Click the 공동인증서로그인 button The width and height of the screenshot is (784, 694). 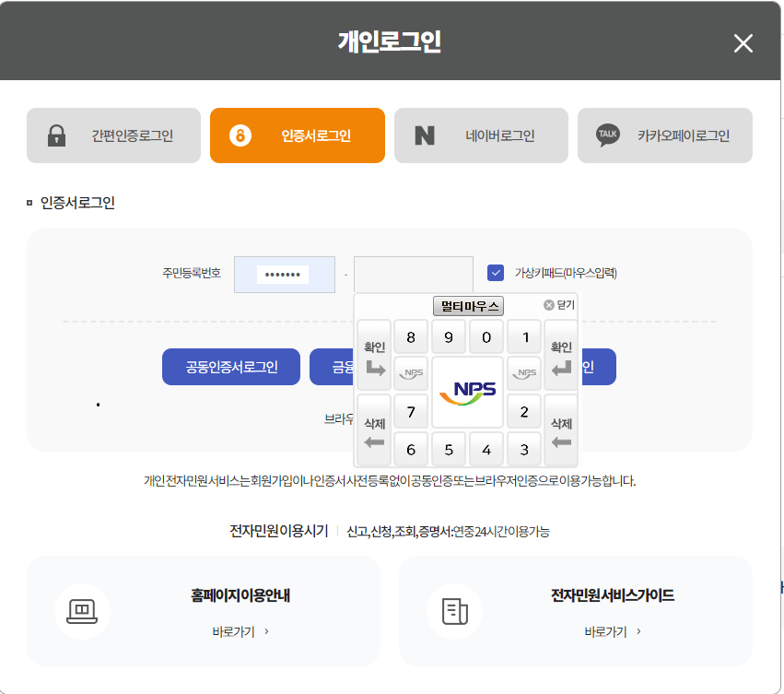tap(230, 366)
